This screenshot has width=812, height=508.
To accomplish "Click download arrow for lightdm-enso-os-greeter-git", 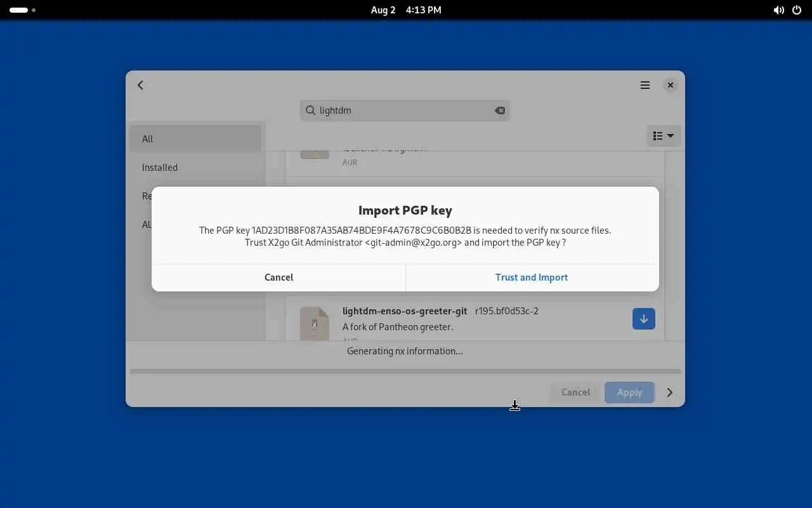I will click(644, 319).
